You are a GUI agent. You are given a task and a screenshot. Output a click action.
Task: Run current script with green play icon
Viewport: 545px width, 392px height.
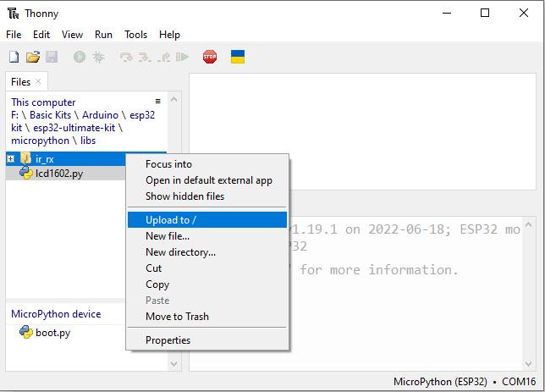(80, 57)
